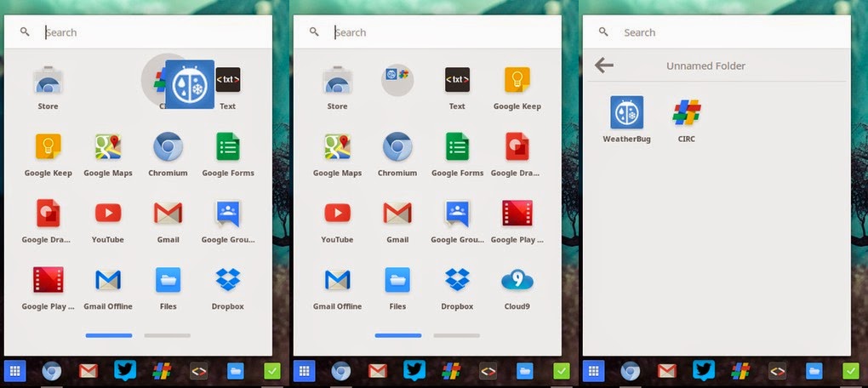This screenshot has height=388, width=868.
Task: Launch Google Keep in left launcher
Action: click(x=49, y=146)
